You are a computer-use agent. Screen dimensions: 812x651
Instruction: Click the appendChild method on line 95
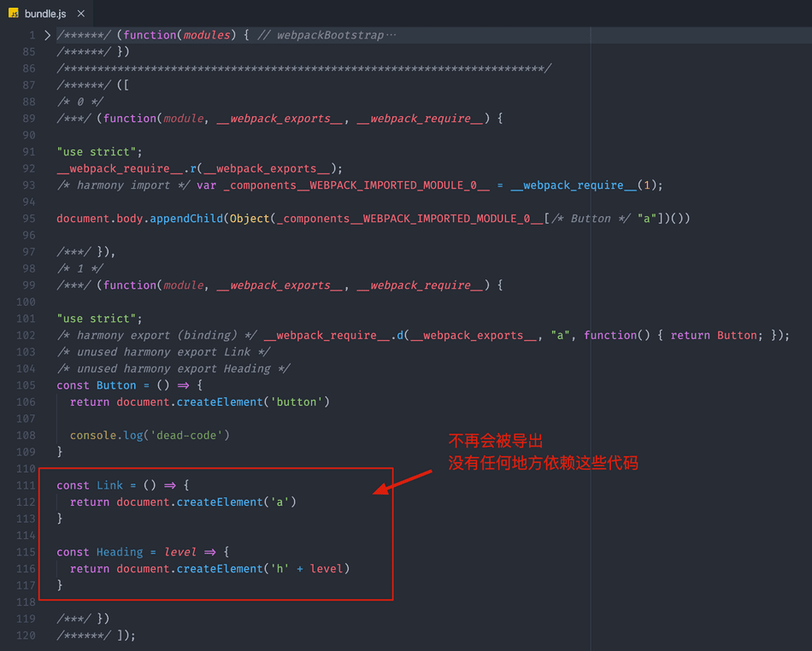[186, 219]
